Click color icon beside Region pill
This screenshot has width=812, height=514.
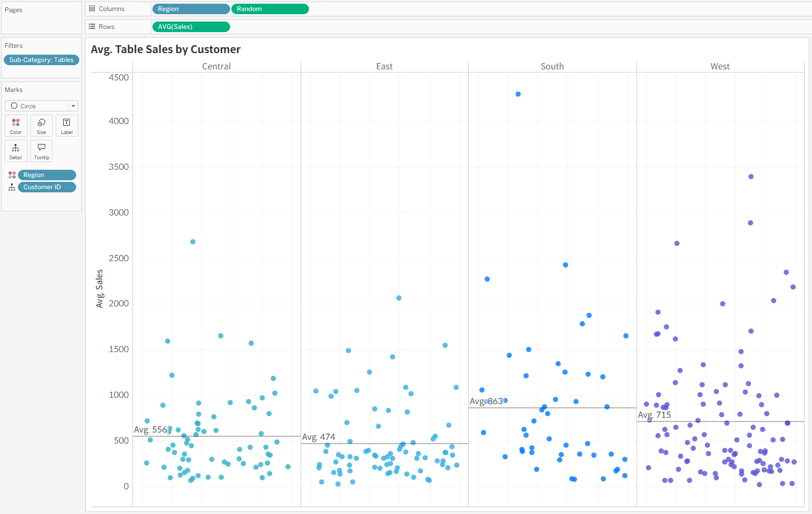coord(12,175)
